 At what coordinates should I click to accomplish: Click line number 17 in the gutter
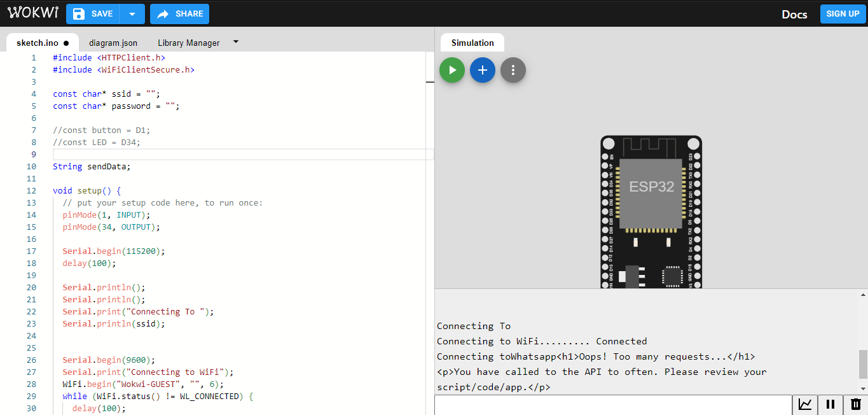(x=32, y=251)
